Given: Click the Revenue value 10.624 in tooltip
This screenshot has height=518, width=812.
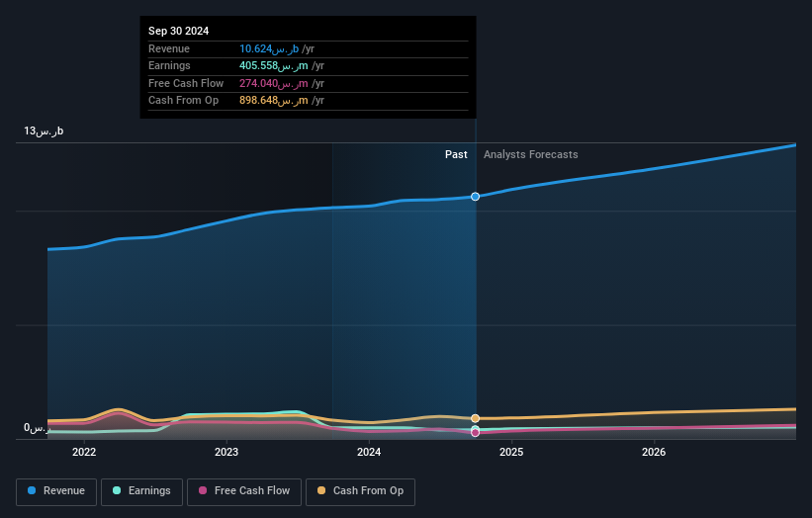Looking at the screenshot, I should [x=269, y=49].
